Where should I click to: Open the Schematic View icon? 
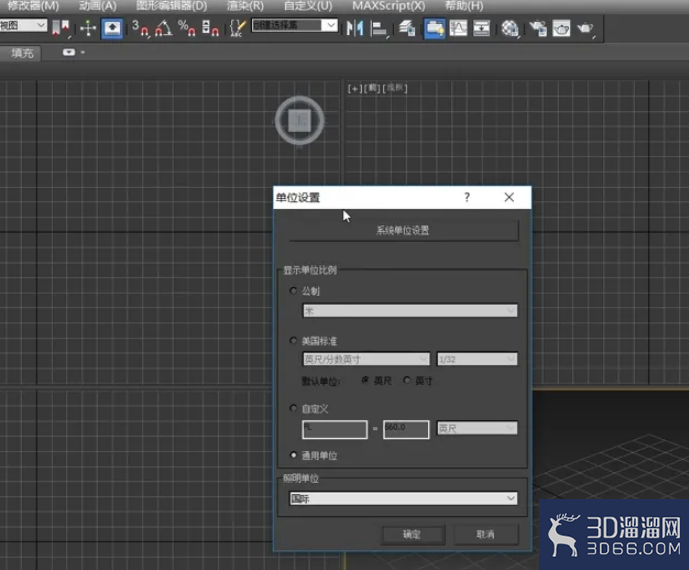[482, 28]
